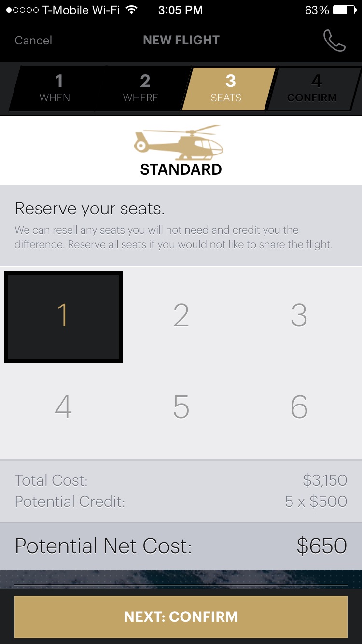Go to step 2 Where tab

(x=141, y=89)
